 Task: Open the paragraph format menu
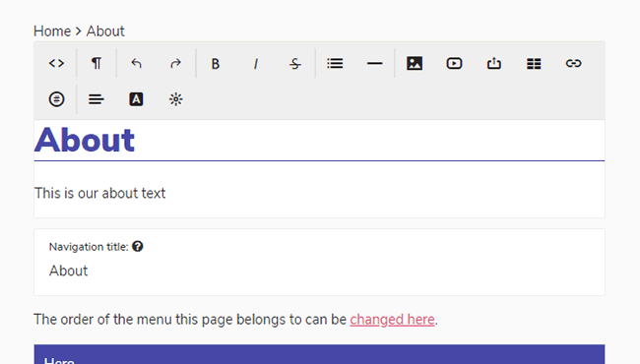(x=96, y=63)
